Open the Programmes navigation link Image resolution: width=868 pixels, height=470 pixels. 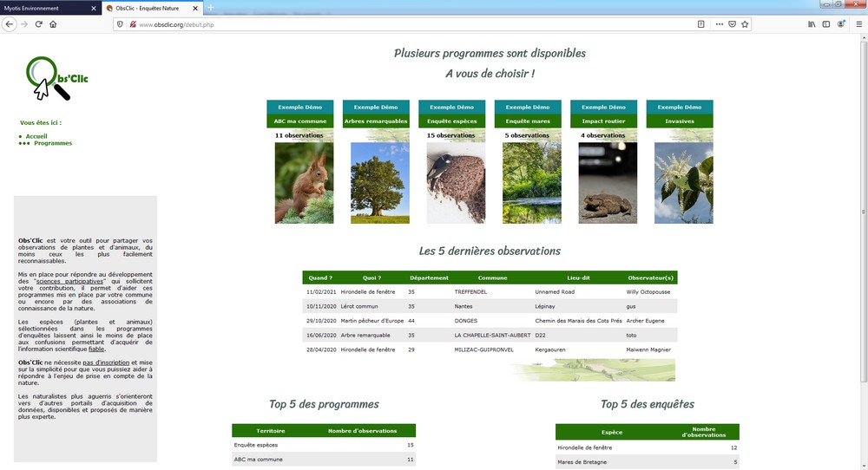pos(53,143)
